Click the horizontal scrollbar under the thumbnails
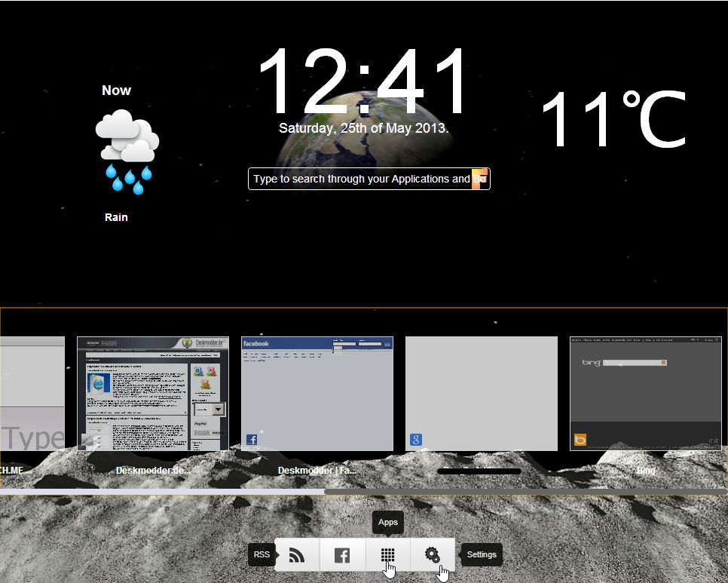 pos(363,492)
